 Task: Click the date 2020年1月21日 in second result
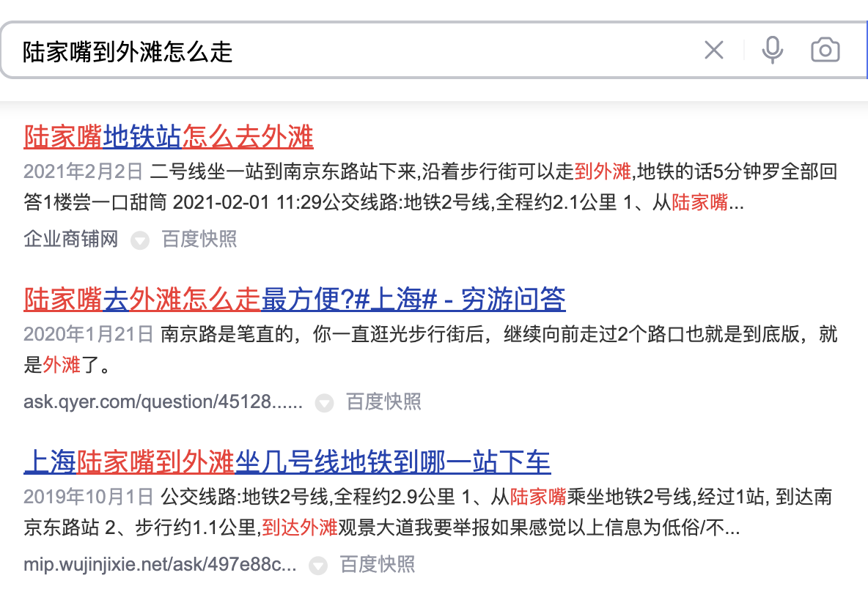click(x=88, y=335)
